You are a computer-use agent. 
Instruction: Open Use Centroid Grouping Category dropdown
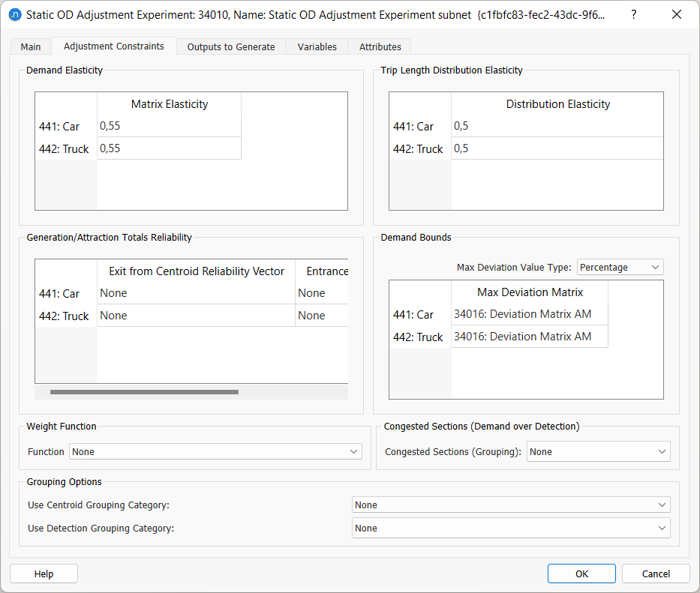click(510, 505)
